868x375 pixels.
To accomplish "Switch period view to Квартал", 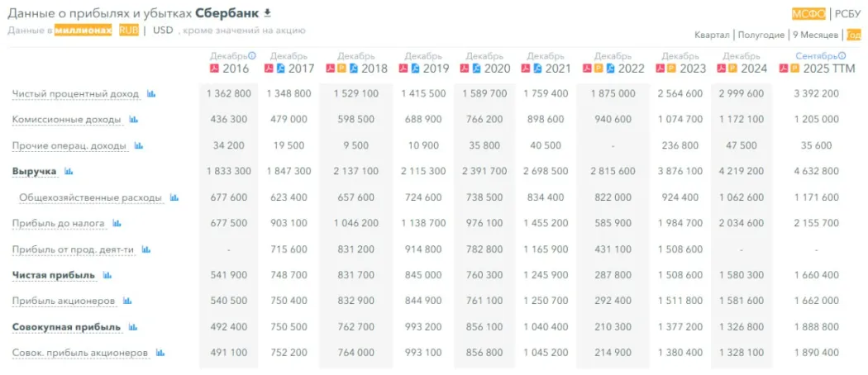I will [713, 35].
